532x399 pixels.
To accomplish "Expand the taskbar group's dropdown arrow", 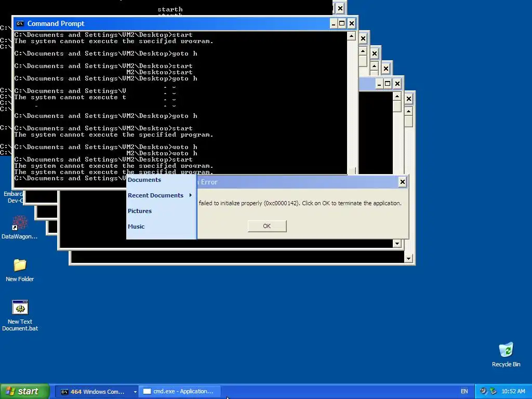I will tap(135, 392).
